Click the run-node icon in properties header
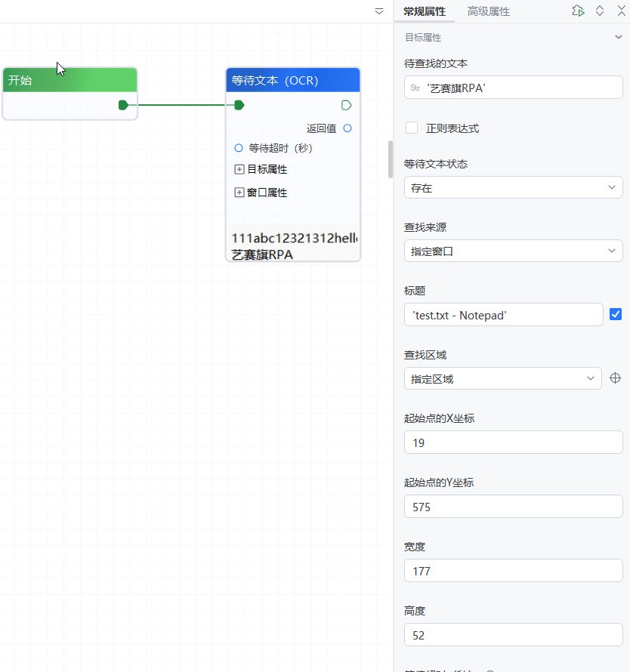Viewport: 630px width, 672px height. click(578, 11)
